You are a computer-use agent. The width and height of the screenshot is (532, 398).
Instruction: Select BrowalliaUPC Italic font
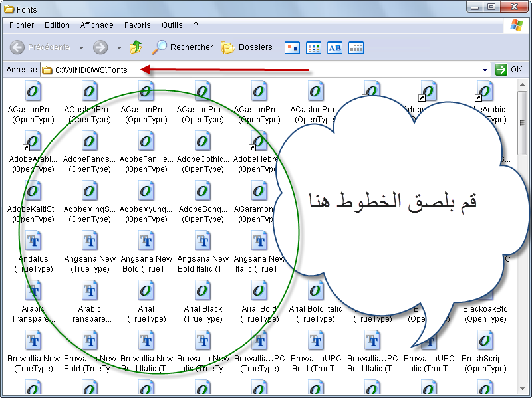429,351
